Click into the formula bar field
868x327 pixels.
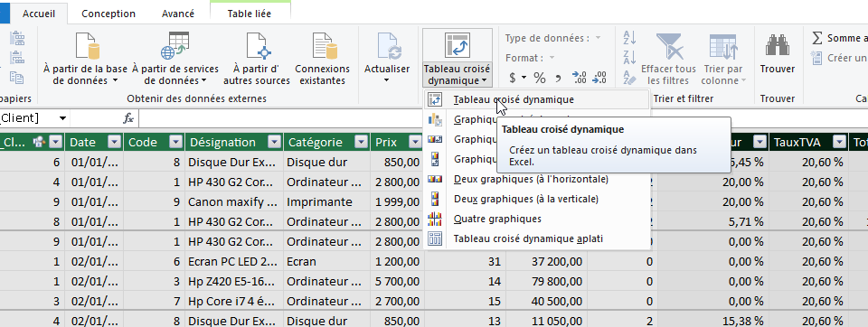click(x=503, y=118)
